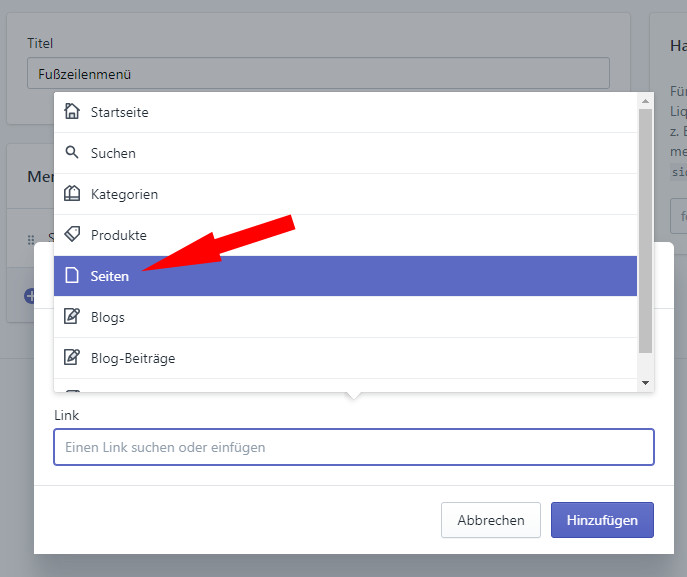This screenshot has width=687, height=577.
Task: Choose Kategorien link option
Action: click(x=345, y=194)
